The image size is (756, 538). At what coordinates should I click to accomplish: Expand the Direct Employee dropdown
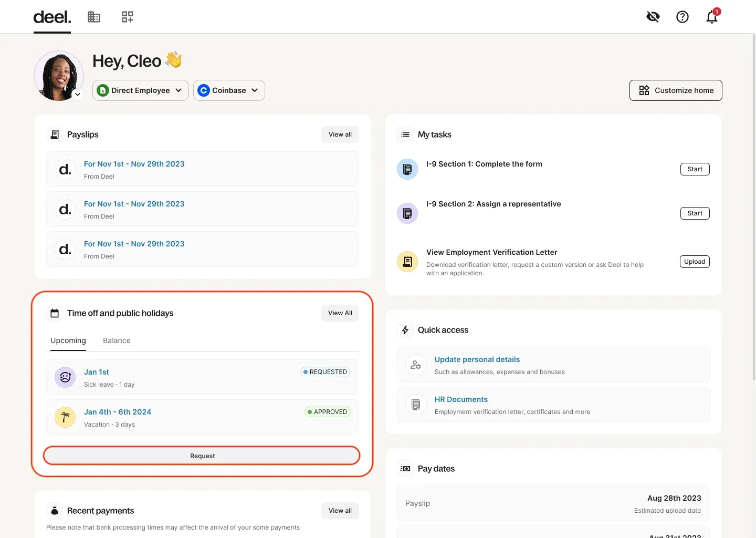141,90
